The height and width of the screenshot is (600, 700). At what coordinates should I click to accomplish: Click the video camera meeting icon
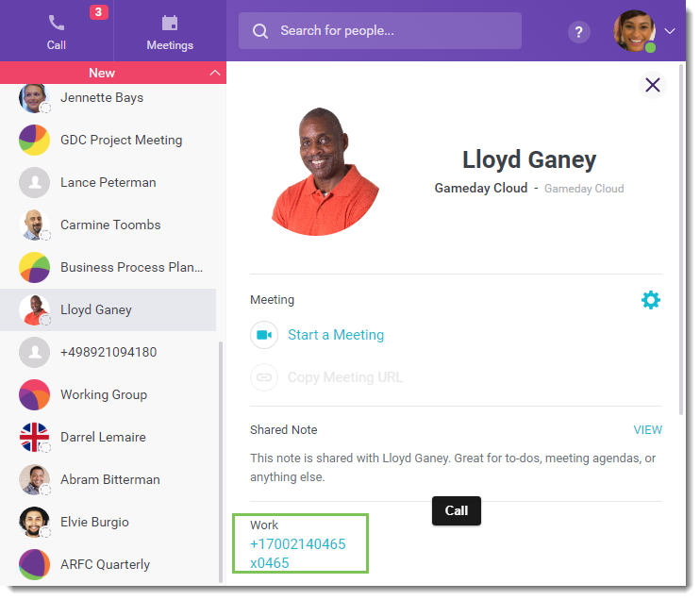pos(264,335)
